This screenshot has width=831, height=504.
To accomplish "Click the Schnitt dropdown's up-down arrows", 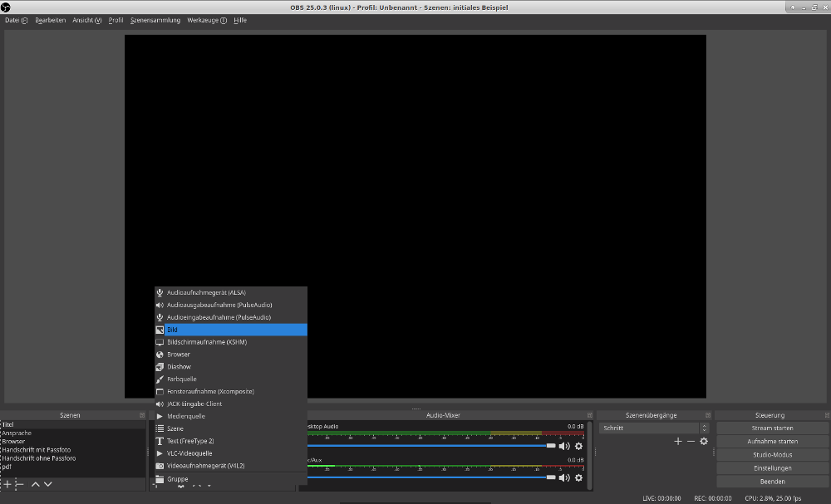I will pos(704,428).
